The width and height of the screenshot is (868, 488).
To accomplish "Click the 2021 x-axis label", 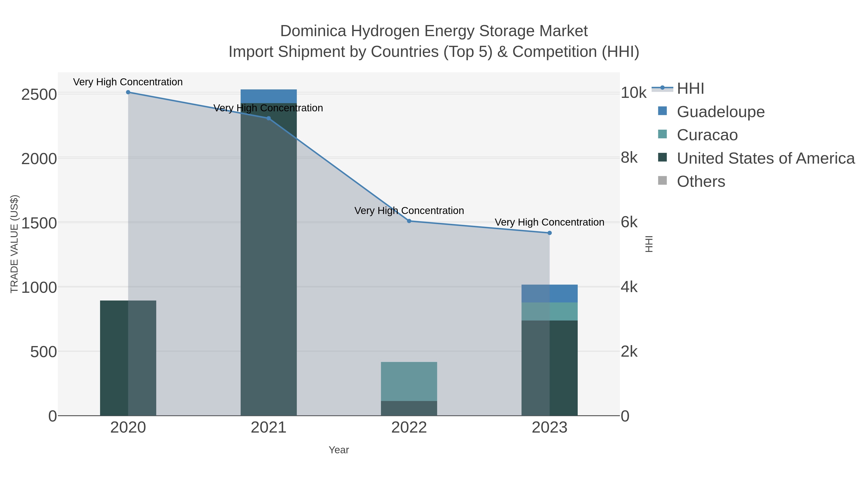I will (269, 428).
